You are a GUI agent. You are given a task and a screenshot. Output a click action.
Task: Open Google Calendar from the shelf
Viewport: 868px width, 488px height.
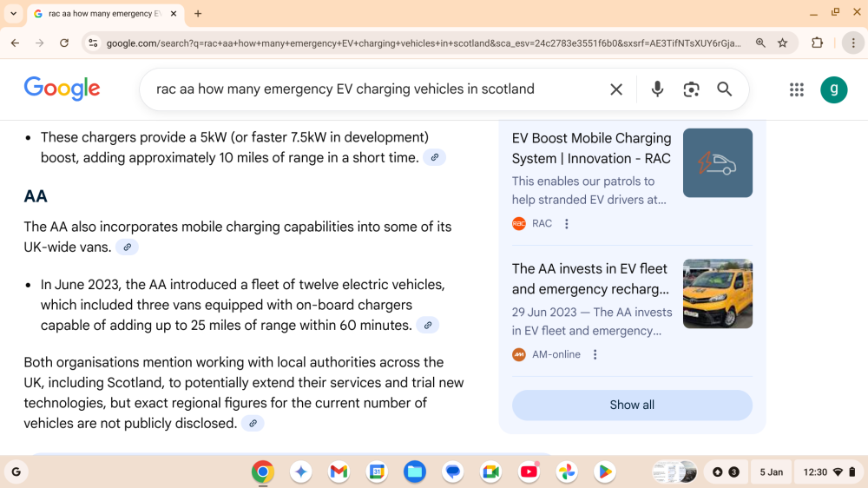coord(377,472)
